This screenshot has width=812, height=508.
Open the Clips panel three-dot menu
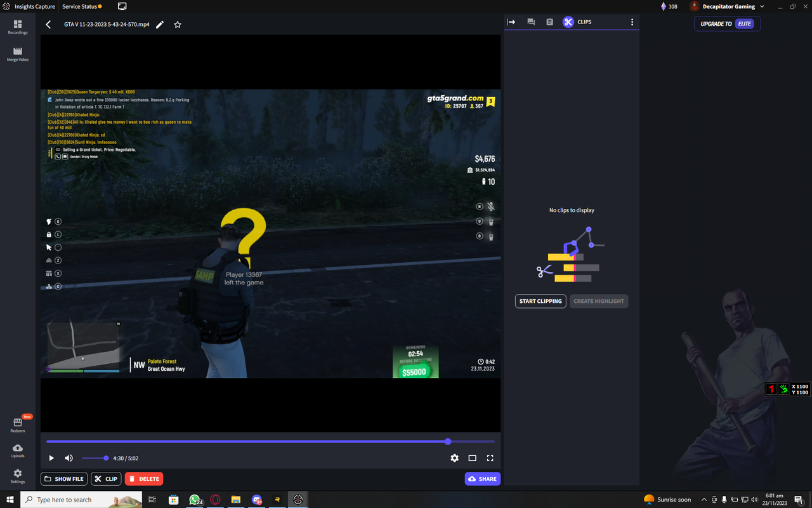(x=632, y=22)
